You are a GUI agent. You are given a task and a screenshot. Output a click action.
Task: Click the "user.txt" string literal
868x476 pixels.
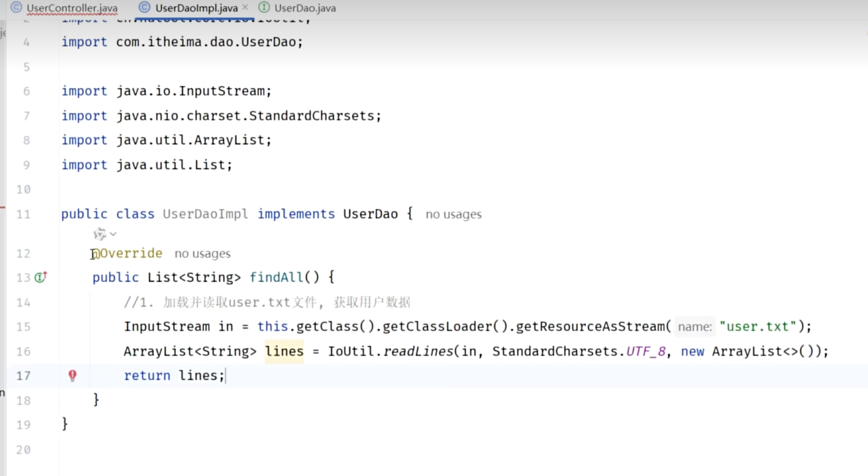[x=757, y=327]
